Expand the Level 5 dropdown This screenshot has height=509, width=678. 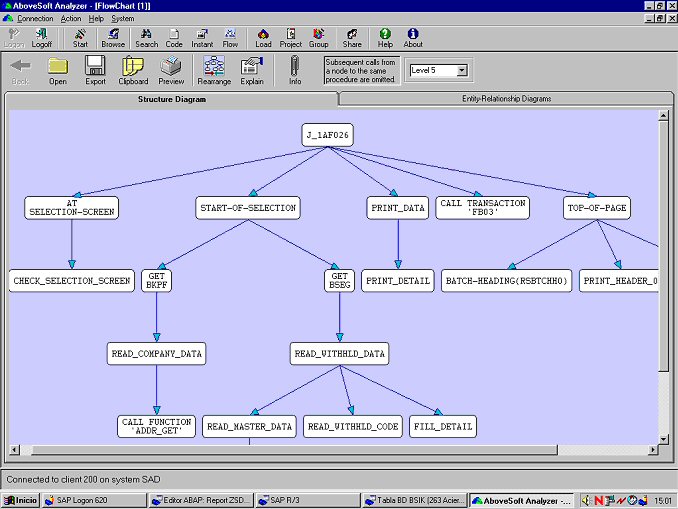click(461, 71)
